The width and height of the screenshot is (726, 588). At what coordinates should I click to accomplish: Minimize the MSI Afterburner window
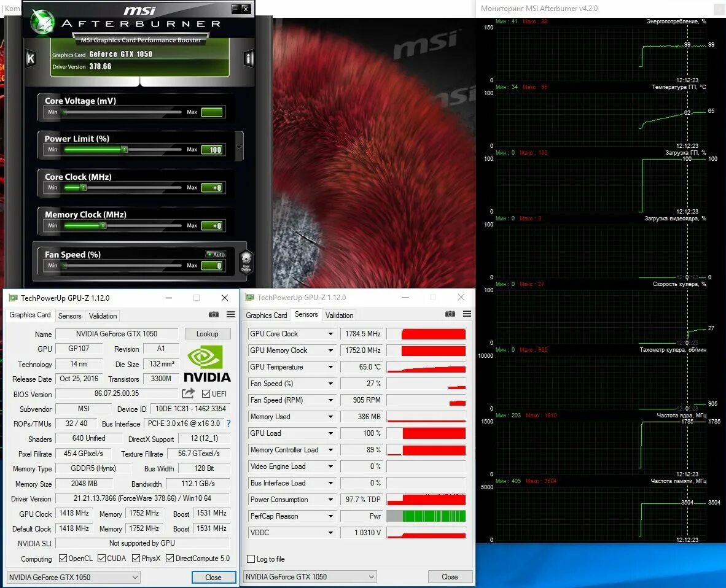click(x=235, y=9)
